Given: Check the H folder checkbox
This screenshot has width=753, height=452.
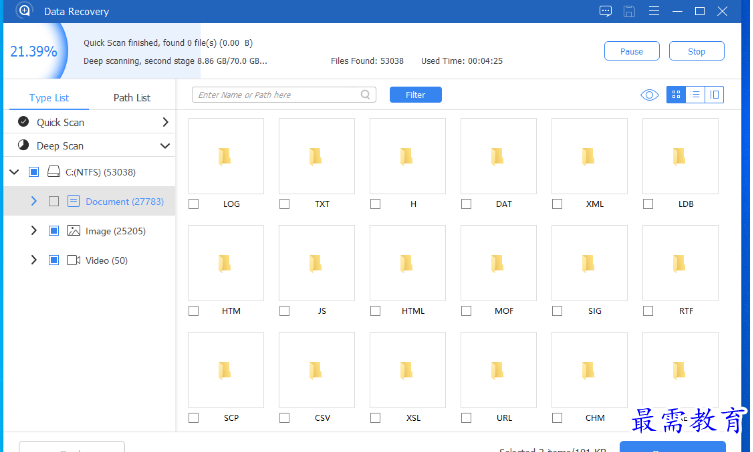Looking at the screenshot, I should click(x=375, y=204).
